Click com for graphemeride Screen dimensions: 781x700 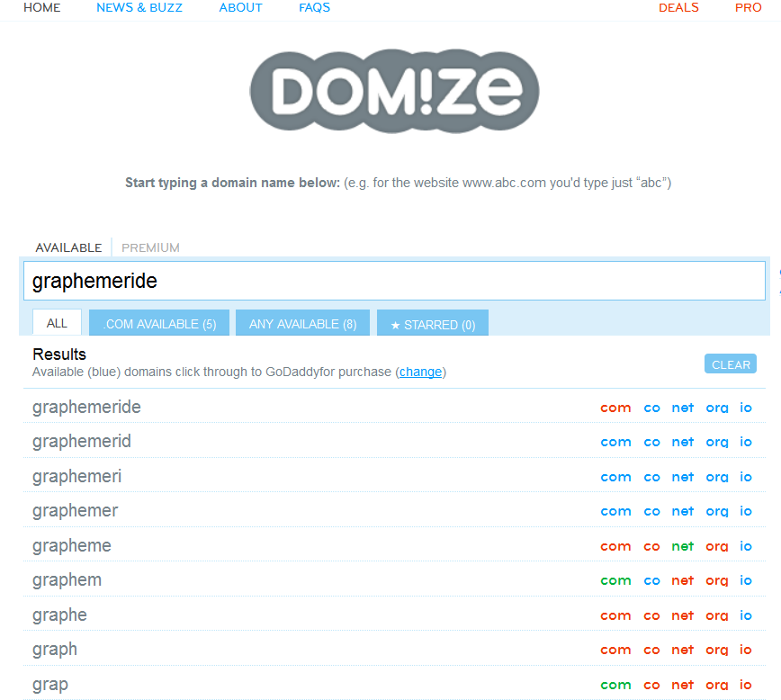coord(615,408)
